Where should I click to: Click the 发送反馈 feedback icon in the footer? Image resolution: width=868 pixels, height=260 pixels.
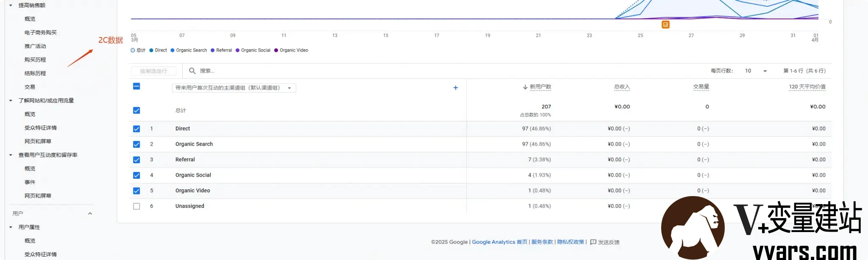(x=593, y=242)
